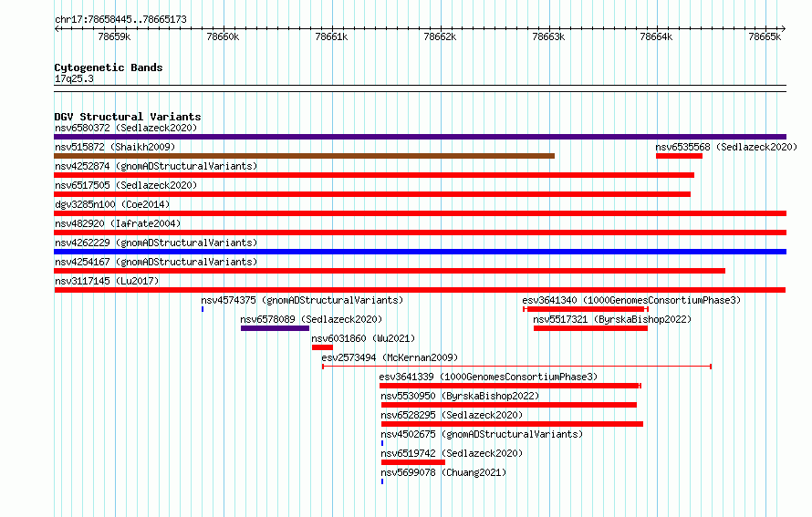Click the tiny blue nsv4502675 marker
The height and width of the screenshot is (517, 812).
382,443
